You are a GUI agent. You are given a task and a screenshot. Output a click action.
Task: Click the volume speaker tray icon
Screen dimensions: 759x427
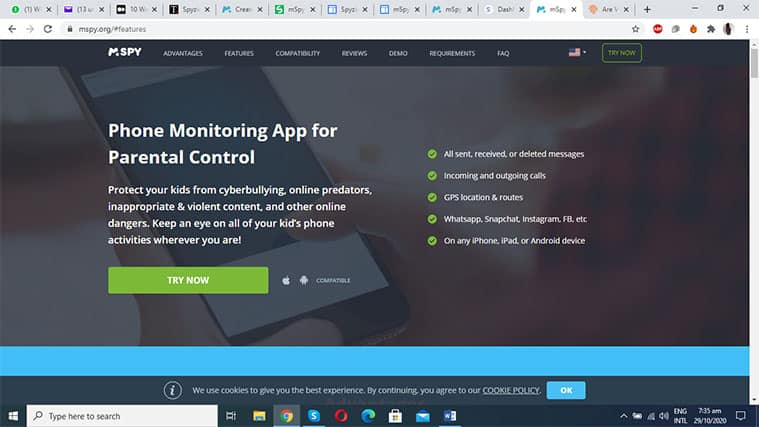[x=664, y=416]
